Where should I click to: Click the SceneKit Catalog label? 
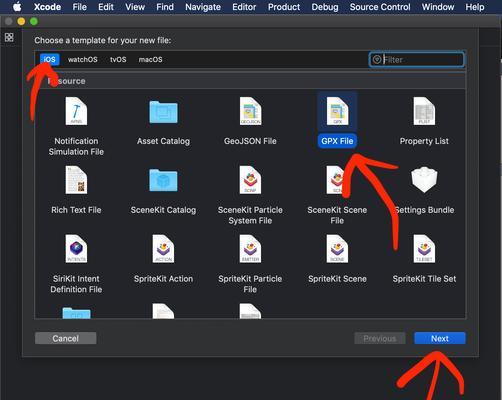(x=163, y=210)
